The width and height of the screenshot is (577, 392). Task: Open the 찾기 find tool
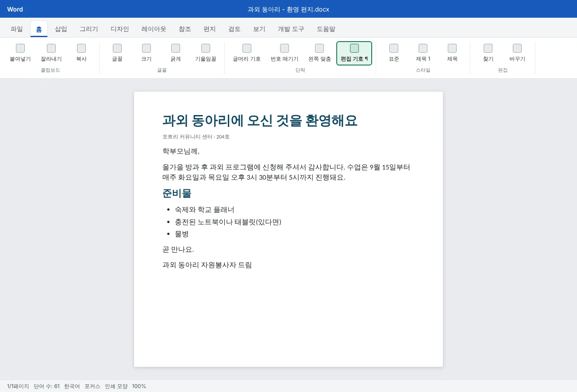(x=488, y=53)
